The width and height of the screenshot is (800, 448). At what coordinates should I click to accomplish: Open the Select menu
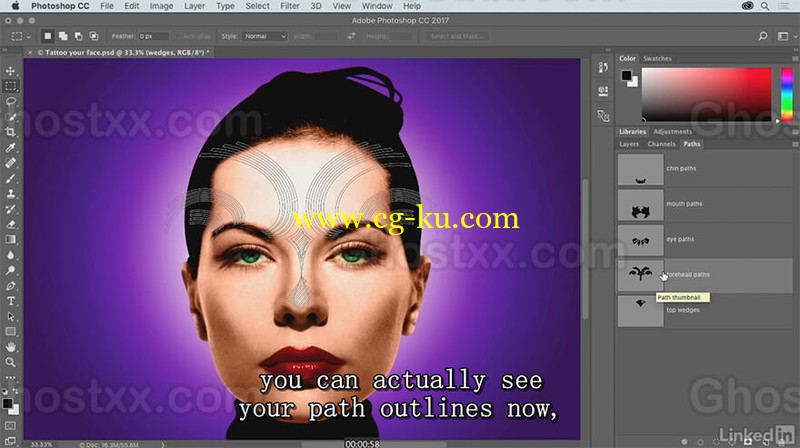pyautogui.click(x=257, y=6)
